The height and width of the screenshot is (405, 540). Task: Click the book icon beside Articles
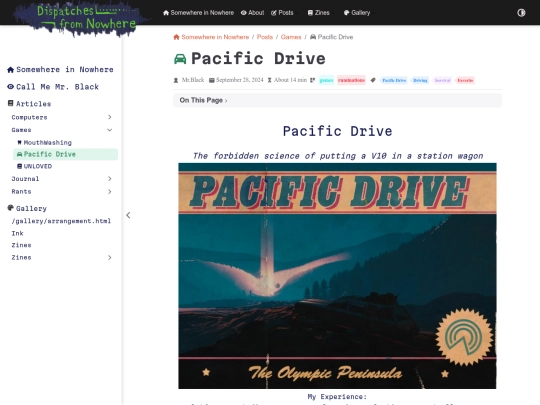pos(11,103)
